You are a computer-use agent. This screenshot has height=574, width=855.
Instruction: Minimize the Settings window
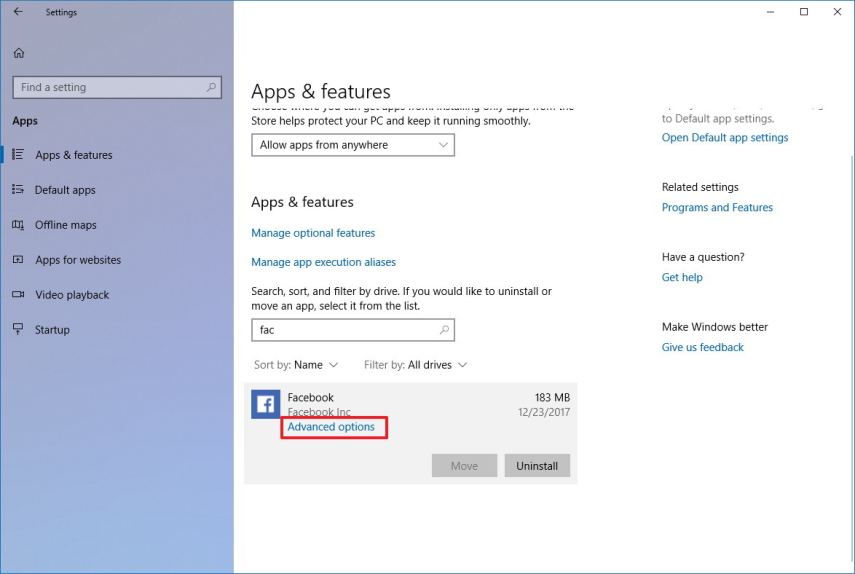(770, 11)
